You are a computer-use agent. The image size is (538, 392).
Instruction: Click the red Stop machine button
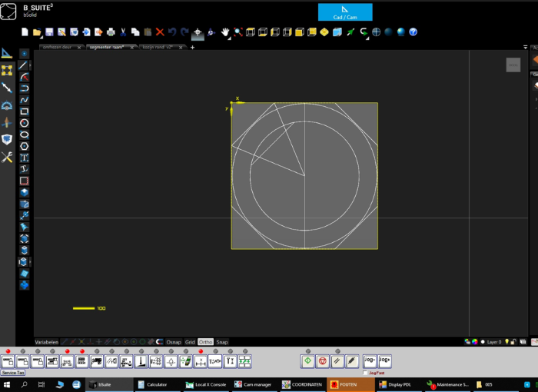323,361
